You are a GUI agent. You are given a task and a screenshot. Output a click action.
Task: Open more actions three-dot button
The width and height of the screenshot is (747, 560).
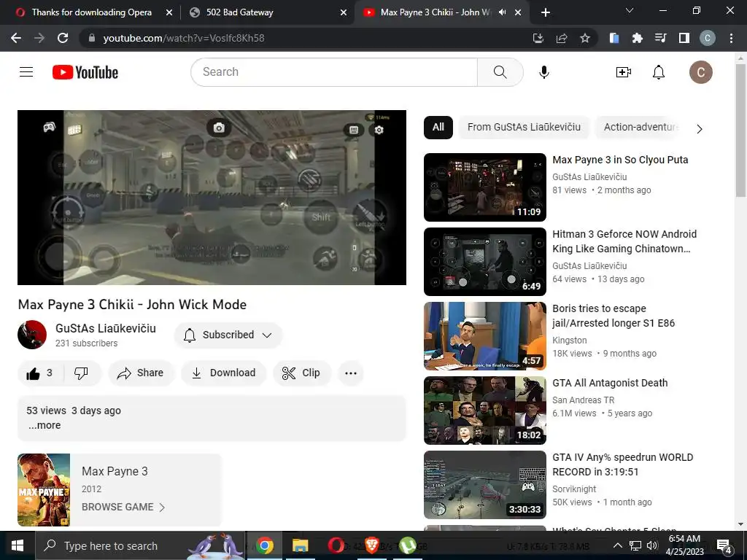(x=351, y=373)
